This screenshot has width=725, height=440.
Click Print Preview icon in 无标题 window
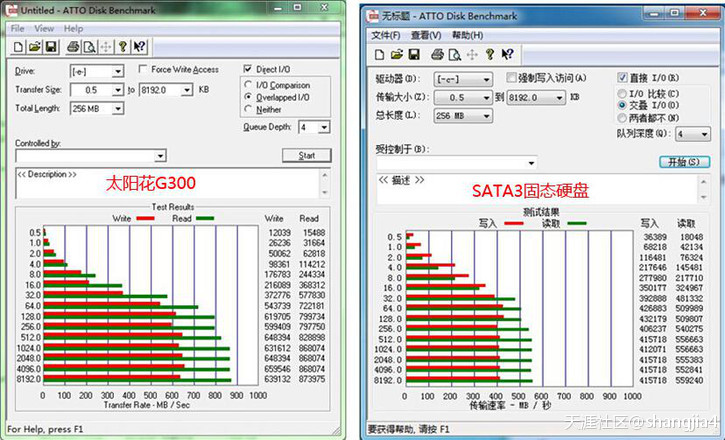pos(455,55)
